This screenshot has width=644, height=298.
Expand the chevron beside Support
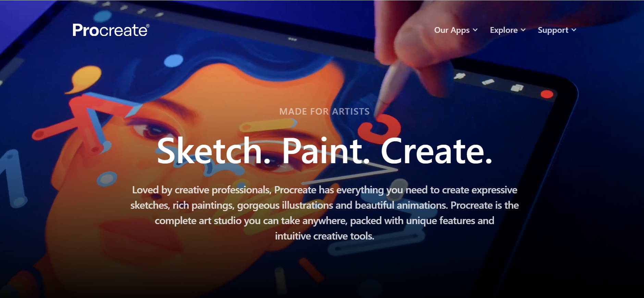(574, 30)
